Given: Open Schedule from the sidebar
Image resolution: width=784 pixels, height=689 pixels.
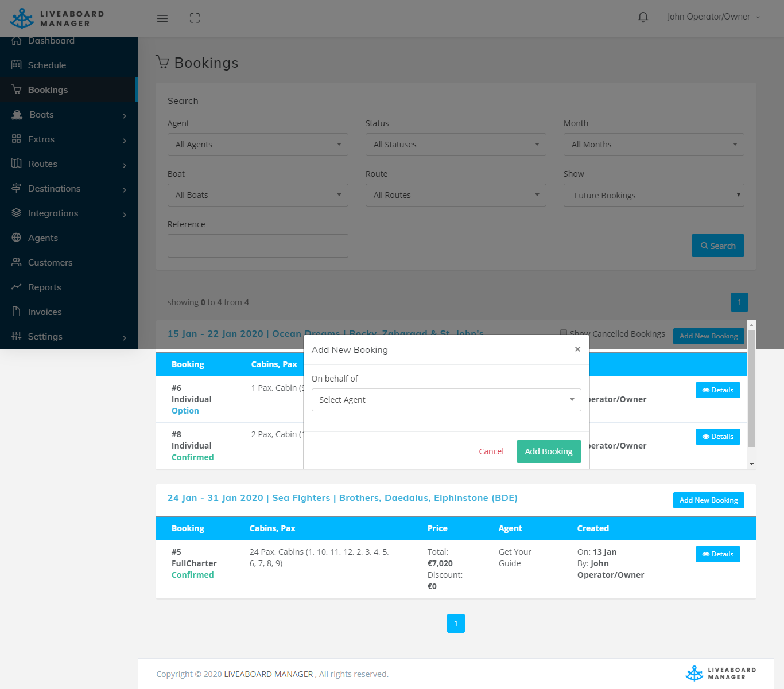Looking at the screenshot, I should (x=46, y=65).
